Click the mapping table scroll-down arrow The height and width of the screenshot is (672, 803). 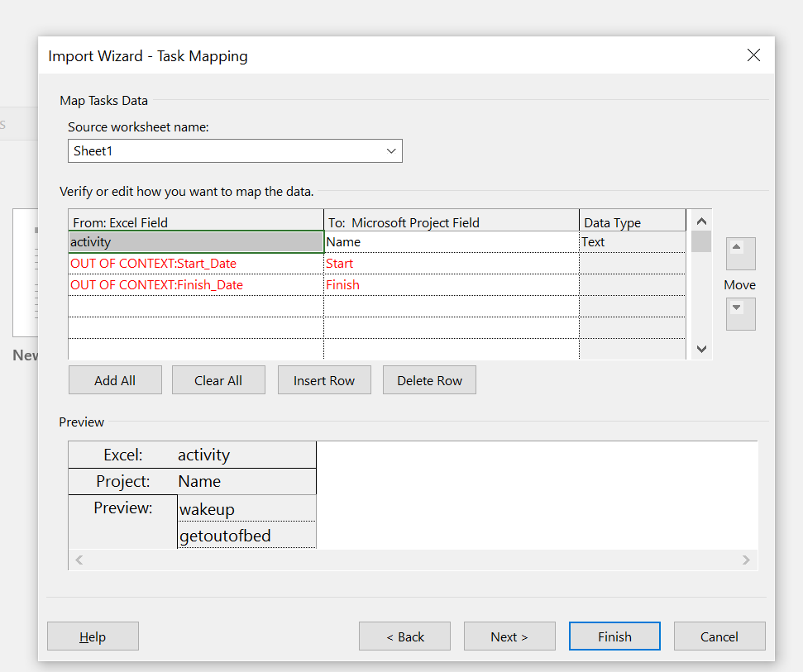[701, 349]
